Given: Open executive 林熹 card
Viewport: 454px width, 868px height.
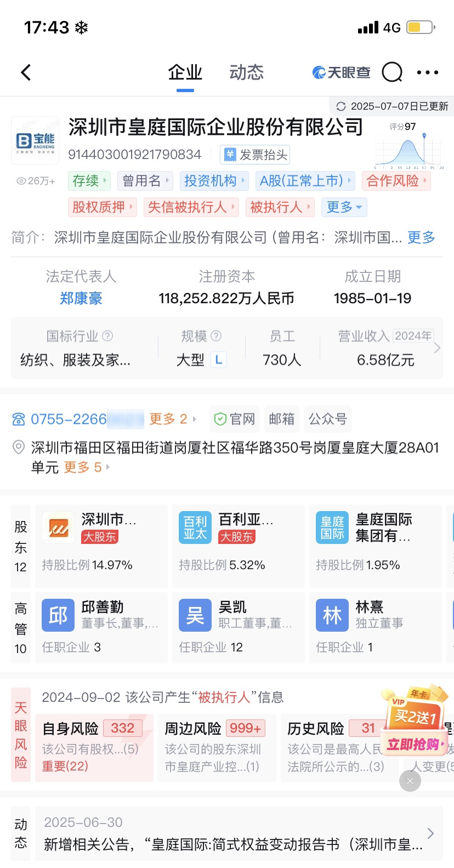Looking at the screenshot, I should point(376,628).
